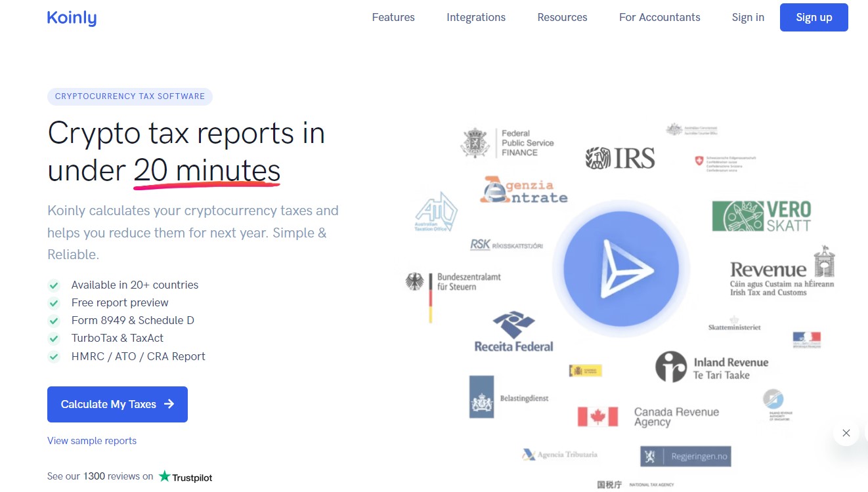Select the Canada Revenue Agency logo

pyautogui.click(x=648, y=417)
